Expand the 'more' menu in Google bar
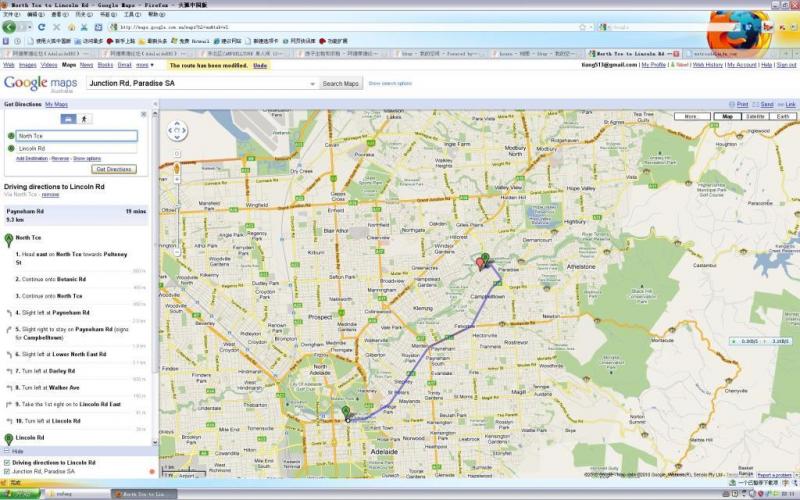 [x=144, y=64]
